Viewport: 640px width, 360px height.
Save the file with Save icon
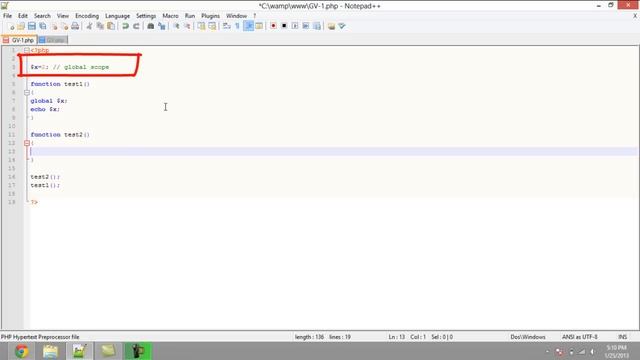[32, 26]
